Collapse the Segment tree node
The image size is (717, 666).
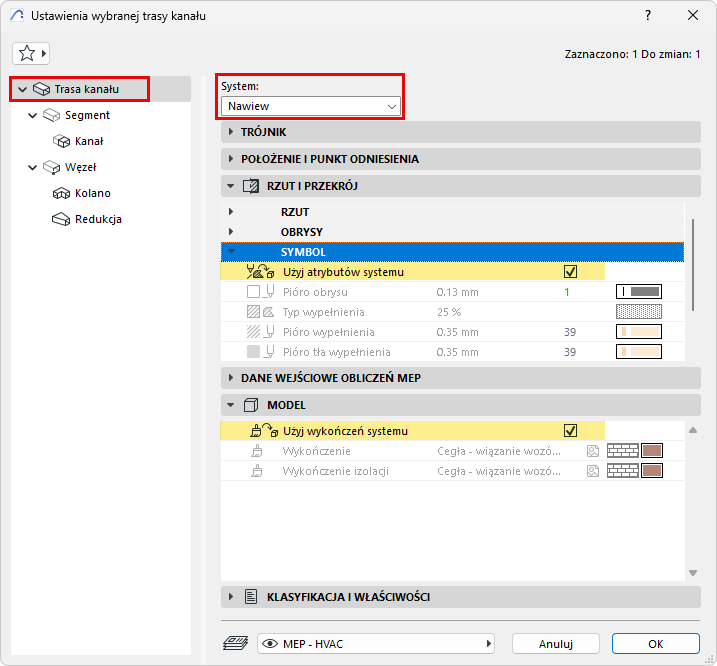pos(32,115)
